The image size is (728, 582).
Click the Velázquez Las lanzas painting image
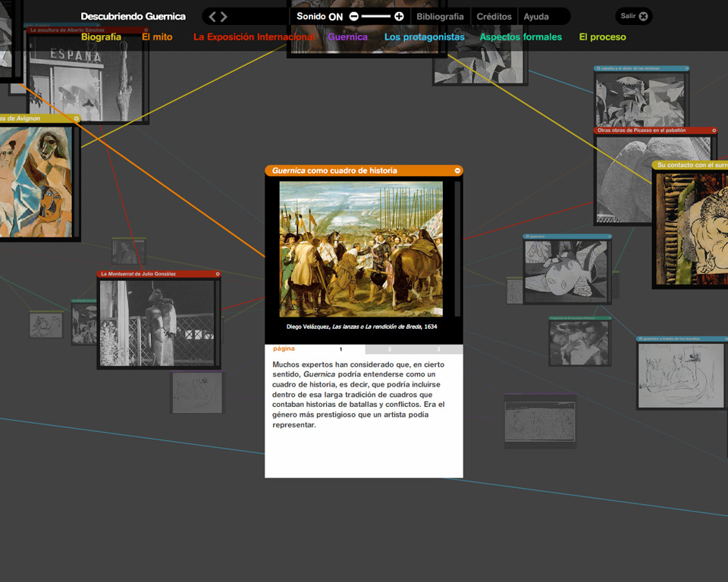pos(361,249)
